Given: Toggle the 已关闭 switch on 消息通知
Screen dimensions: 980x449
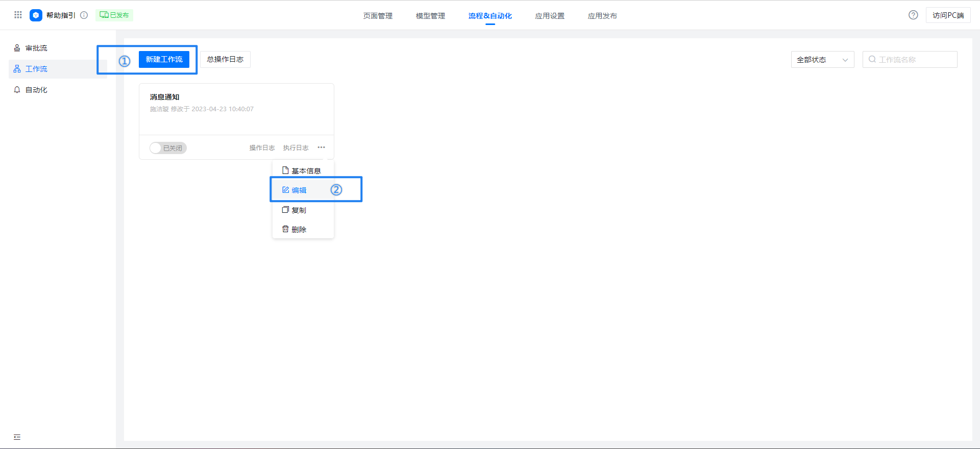Looking at the screenshot, I should [x=168, y=148].
